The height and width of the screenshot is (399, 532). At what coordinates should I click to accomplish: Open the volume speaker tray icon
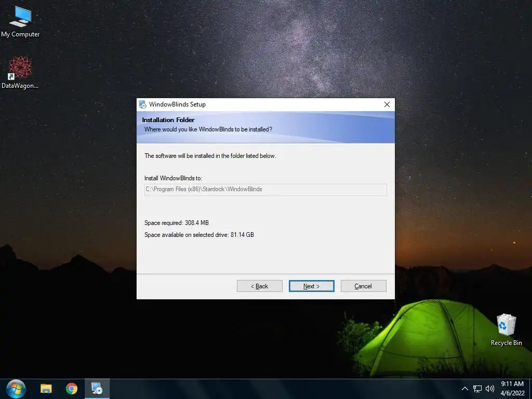(x=489, y=389)
